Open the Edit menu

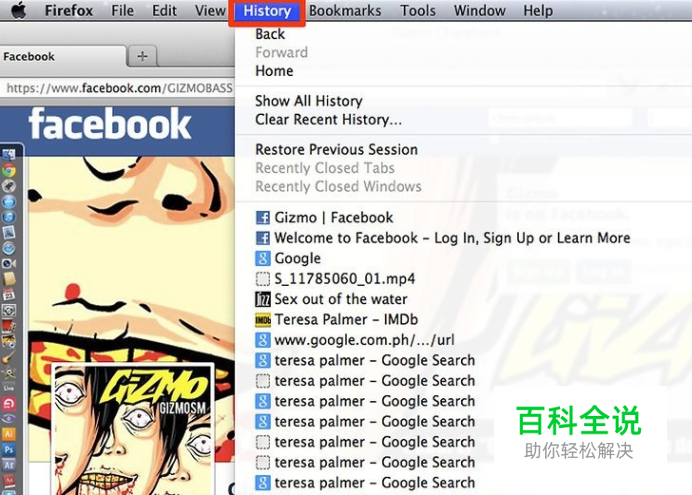pyautogui.click(x=164, y=10)
